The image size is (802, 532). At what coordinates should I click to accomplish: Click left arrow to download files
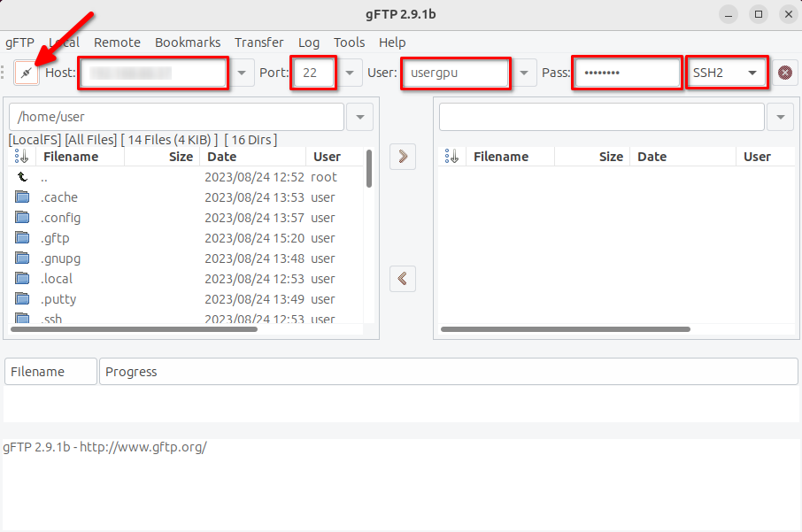click(403, 279)
